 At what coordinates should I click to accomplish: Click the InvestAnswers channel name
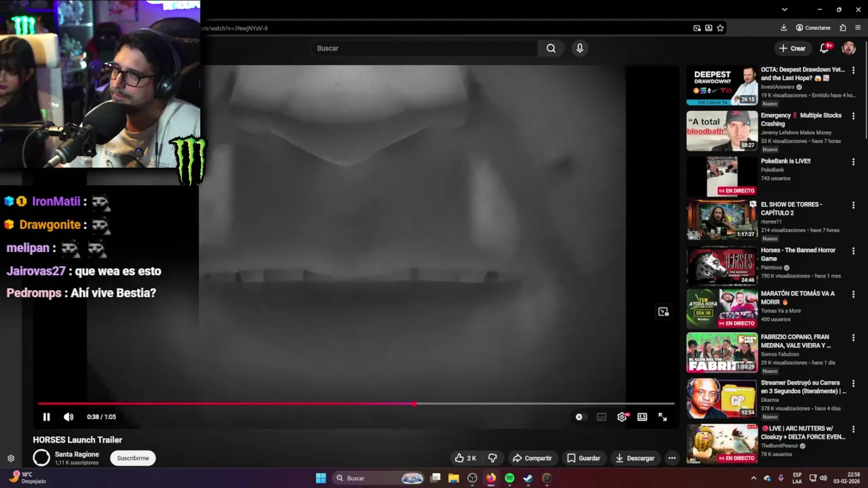coord(777,87)
